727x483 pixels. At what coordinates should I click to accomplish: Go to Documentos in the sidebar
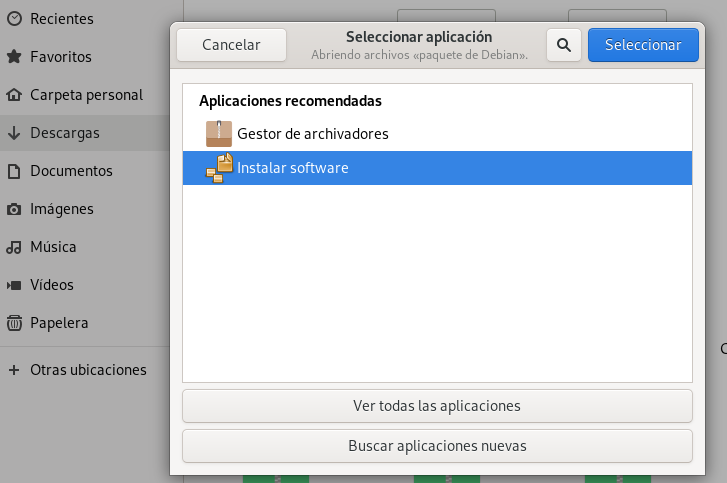(71, 171)
